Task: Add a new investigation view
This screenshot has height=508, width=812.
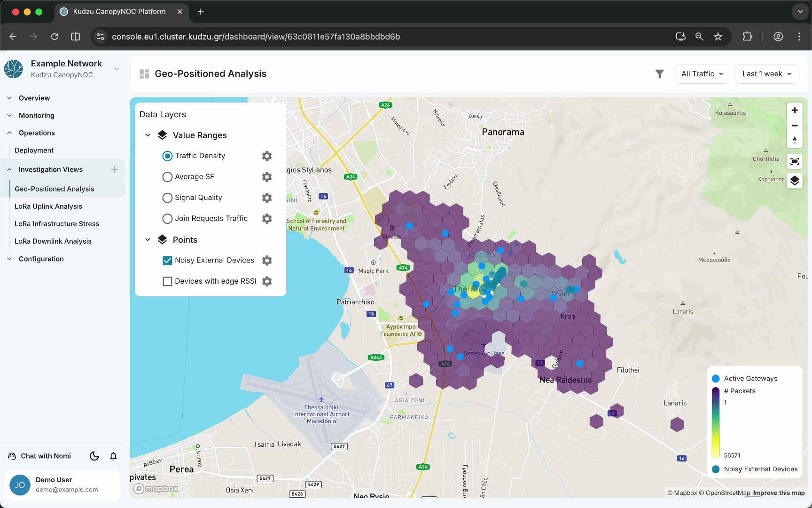Action: click(114, 169)
